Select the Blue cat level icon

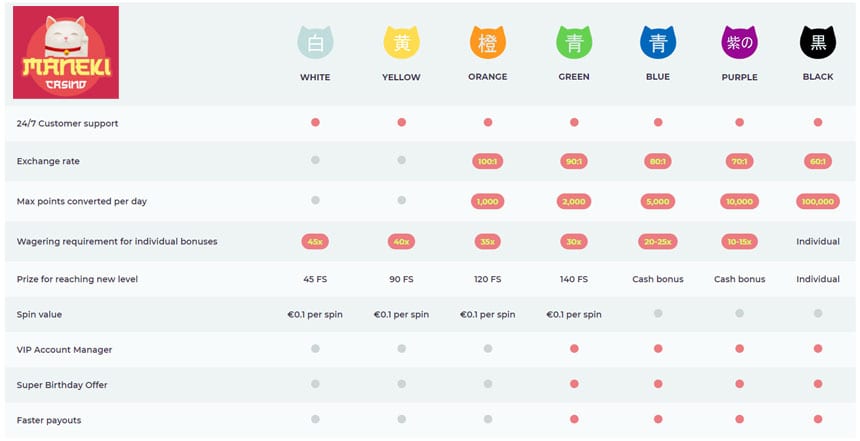(x=658, y=42)
